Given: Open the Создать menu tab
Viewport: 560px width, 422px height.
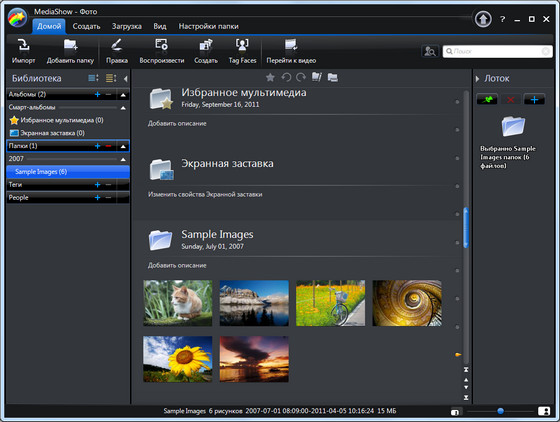Looking at the screenshot, I should pos(86,26).
